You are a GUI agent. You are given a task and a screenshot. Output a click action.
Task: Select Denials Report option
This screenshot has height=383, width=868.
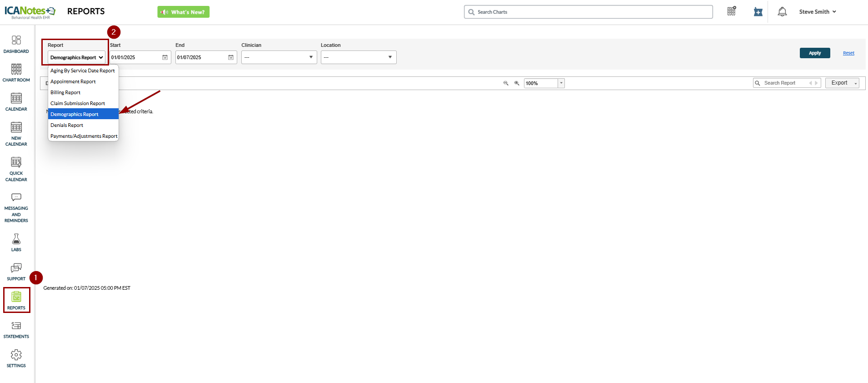83,125
